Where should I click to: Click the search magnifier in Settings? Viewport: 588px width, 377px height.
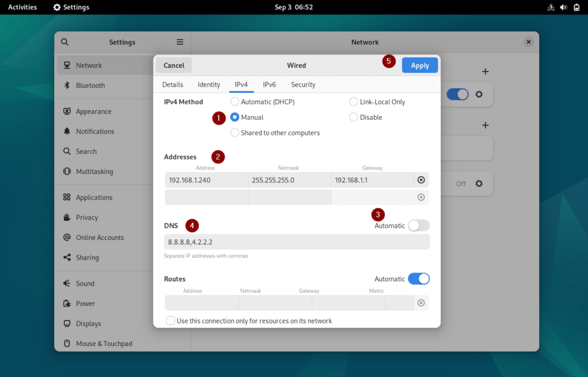pyautogui.click(x=64, y=42)
